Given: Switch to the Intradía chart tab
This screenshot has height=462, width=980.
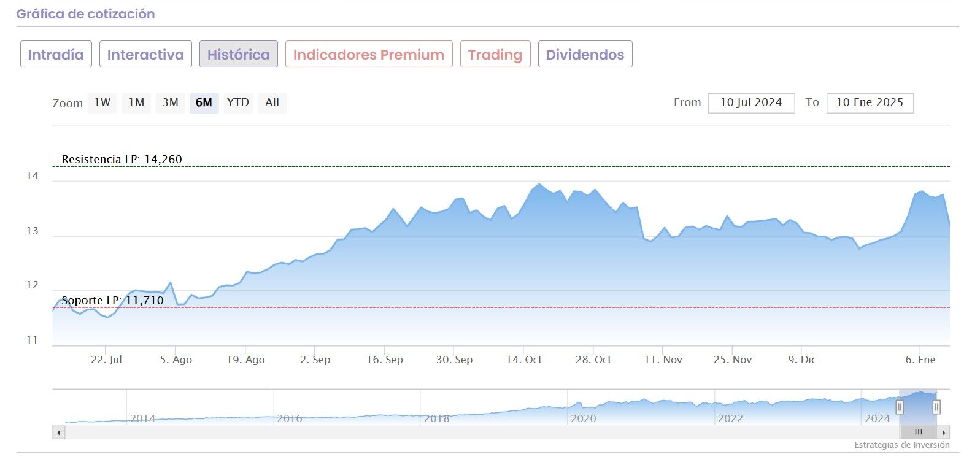Looking at the screenshot, I should click(x=56, y=54).
